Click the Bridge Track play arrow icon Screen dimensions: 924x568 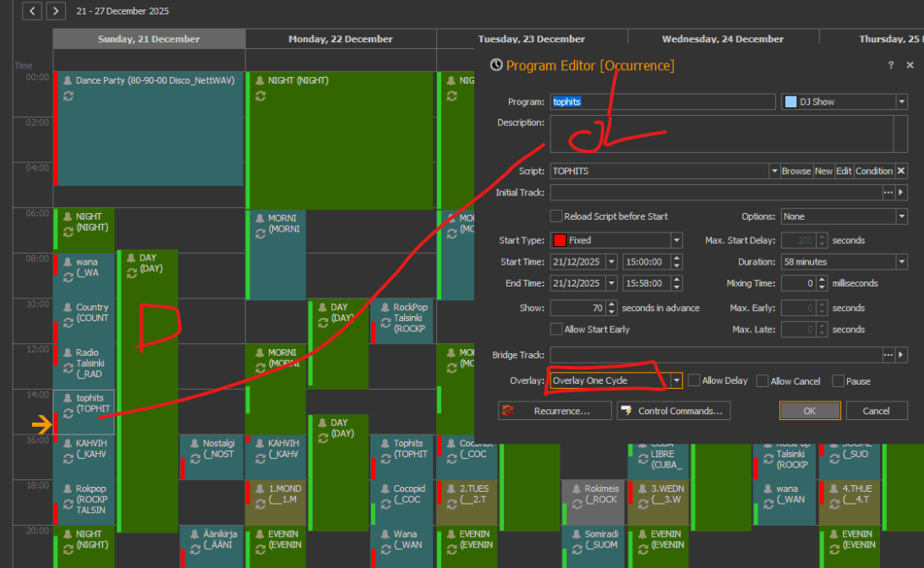[x=901, y=355]
